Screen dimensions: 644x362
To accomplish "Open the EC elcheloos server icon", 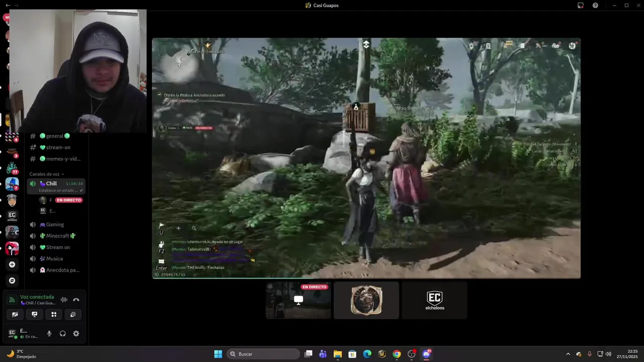I will click(12, 216).
